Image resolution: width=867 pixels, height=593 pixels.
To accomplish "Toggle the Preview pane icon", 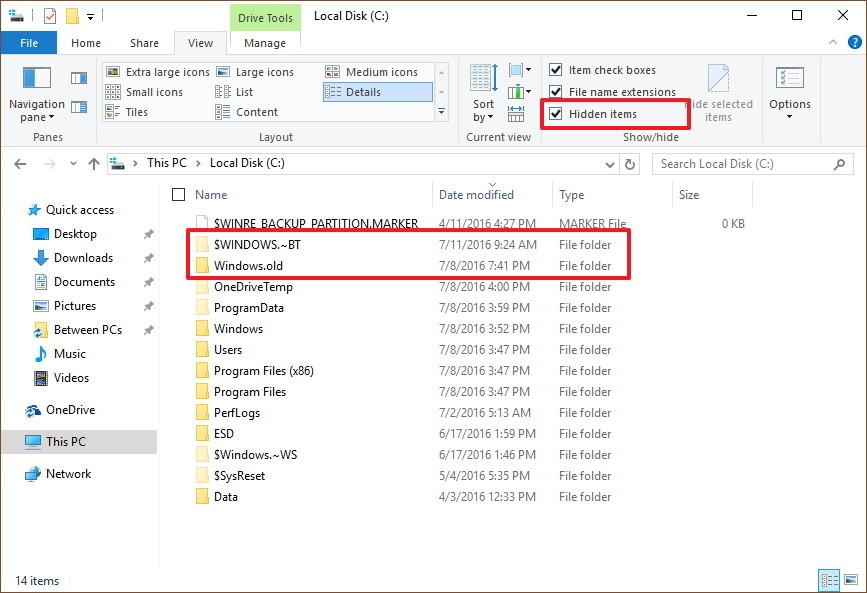I will coord(79,78).
